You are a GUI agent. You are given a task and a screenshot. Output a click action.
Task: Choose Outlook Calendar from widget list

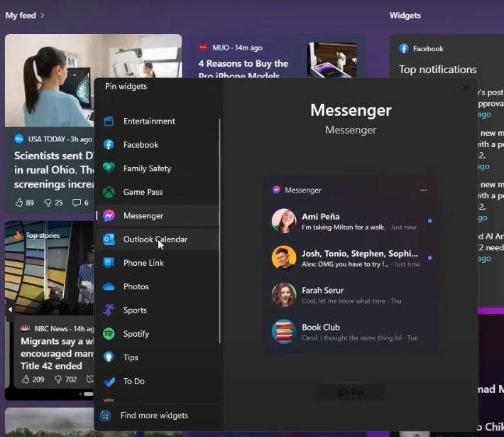tap(155, 239)
